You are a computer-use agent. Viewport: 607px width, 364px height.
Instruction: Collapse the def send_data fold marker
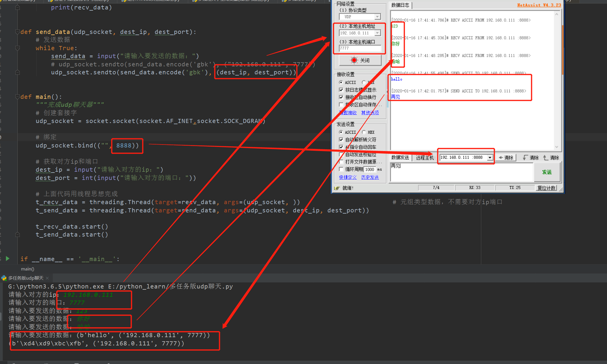coord(17,32)
